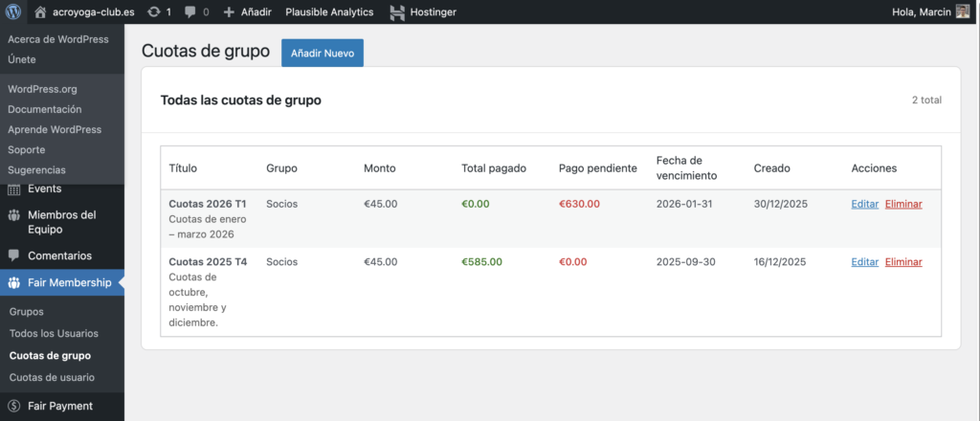The image size is (980, 421).
Task: Delete the Cuotas 2025 T4 fee
Action: [903, 262]
